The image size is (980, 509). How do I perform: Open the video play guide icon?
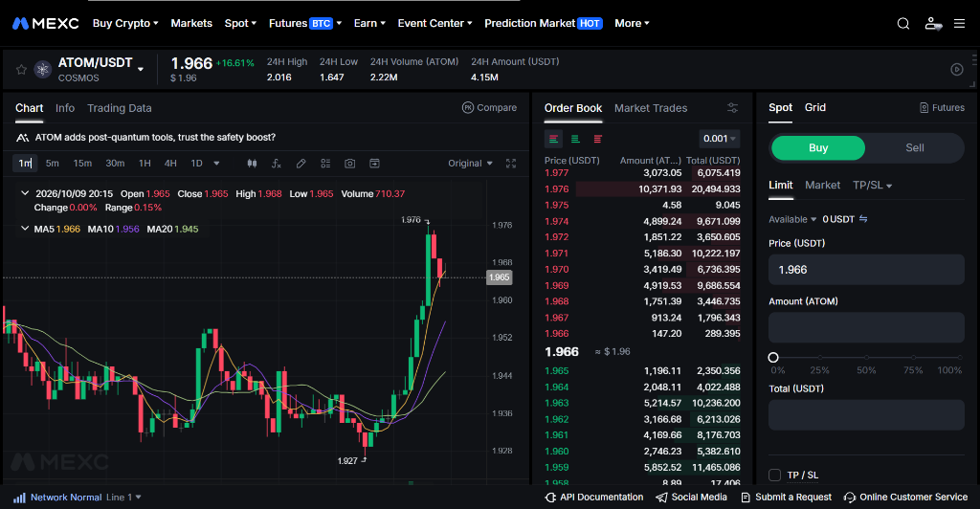pos(957,69)
